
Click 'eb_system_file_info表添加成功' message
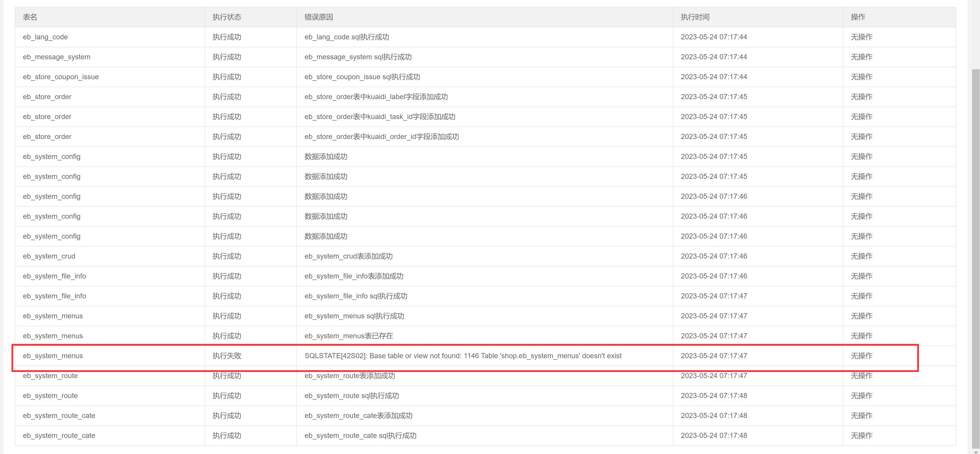354,276
